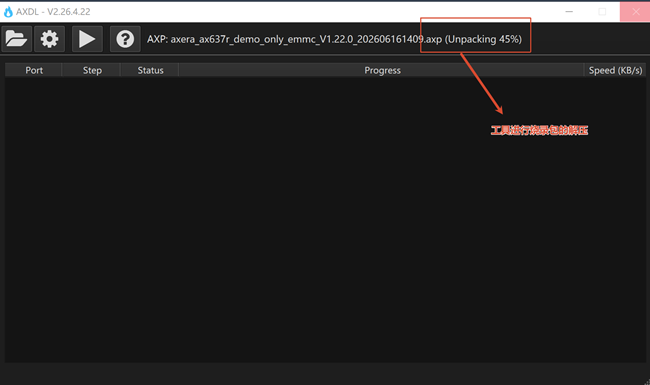Image resolution: width=650 pixels, height=385 pixels.
Task: Select the Status column header
Action: 150,70
